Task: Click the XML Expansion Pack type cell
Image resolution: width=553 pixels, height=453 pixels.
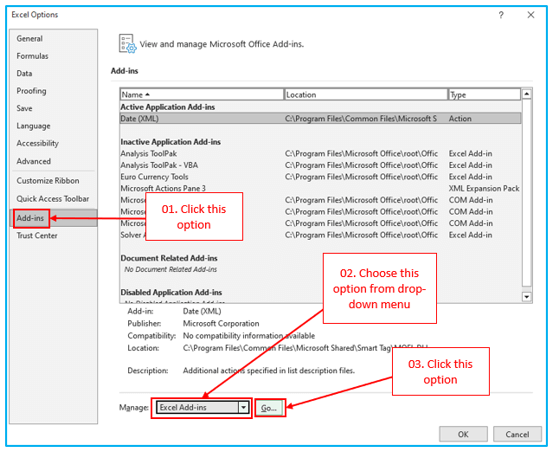Action: (x=484, y=188)
